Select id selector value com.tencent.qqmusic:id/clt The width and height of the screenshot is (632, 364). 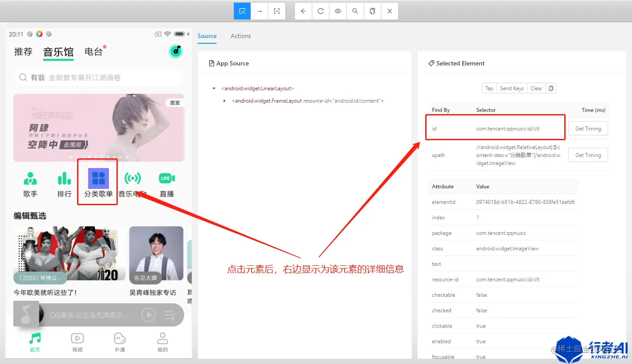coord(508,129)
